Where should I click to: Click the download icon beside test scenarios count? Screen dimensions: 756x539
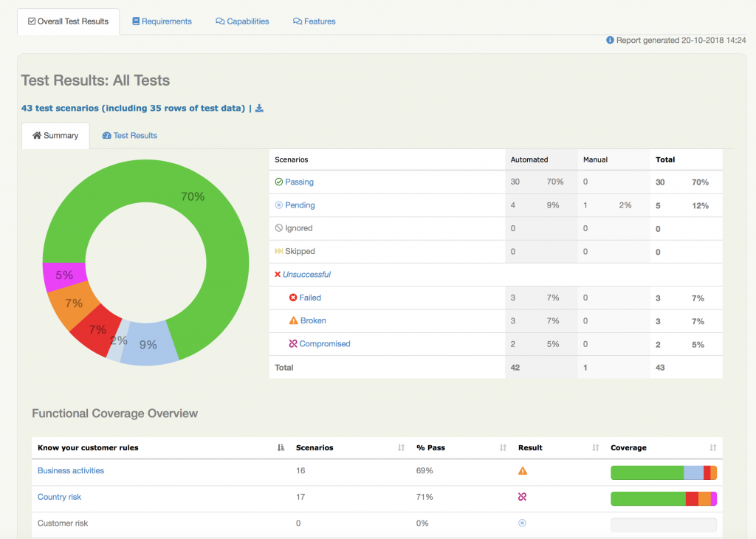click(259, 109)
